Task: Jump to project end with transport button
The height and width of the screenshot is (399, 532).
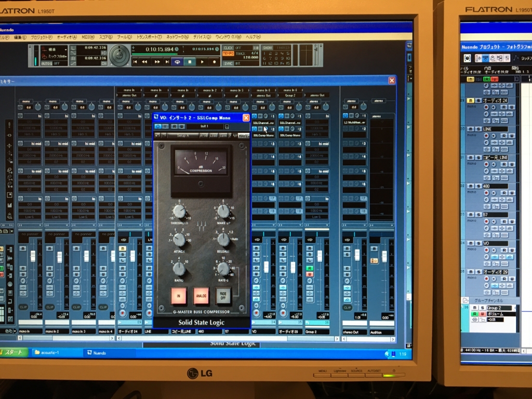Action: coord(167,62)
